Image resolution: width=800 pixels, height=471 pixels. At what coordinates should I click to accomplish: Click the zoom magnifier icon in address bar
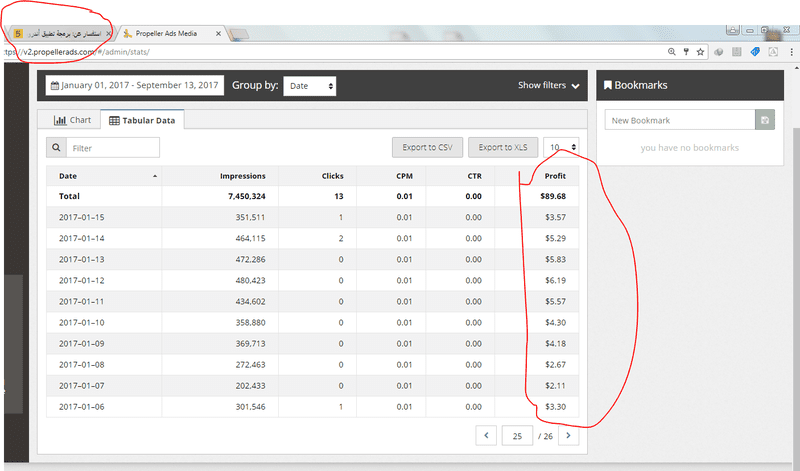pos(671,51)
